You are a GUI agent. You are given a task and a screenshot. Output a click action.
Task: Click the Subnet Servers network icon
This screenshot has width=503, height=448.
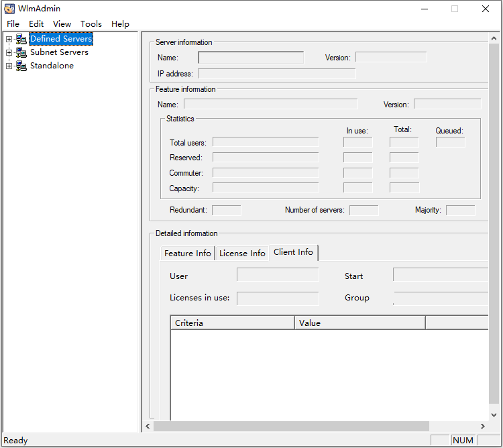21,52
